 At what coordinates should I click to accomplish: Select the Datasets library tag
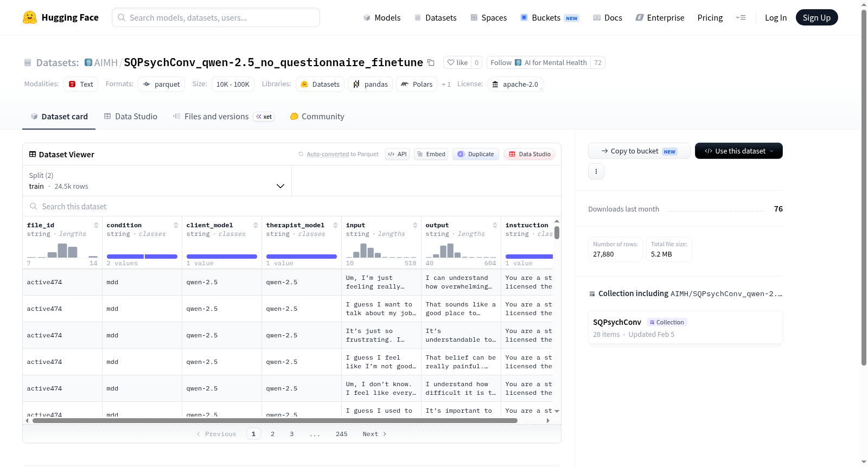(320, 84)
